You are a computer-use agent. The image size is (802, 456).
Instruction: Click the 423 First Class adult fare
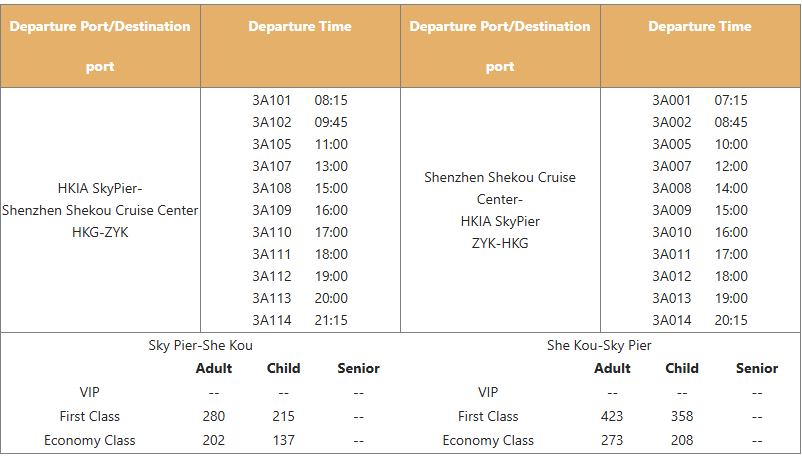612,416
